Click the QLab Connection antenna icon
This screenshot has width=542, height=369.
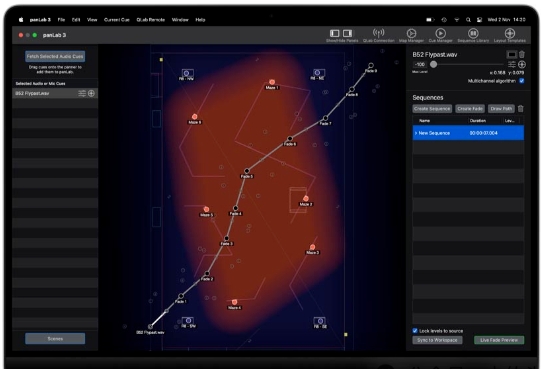379,33
